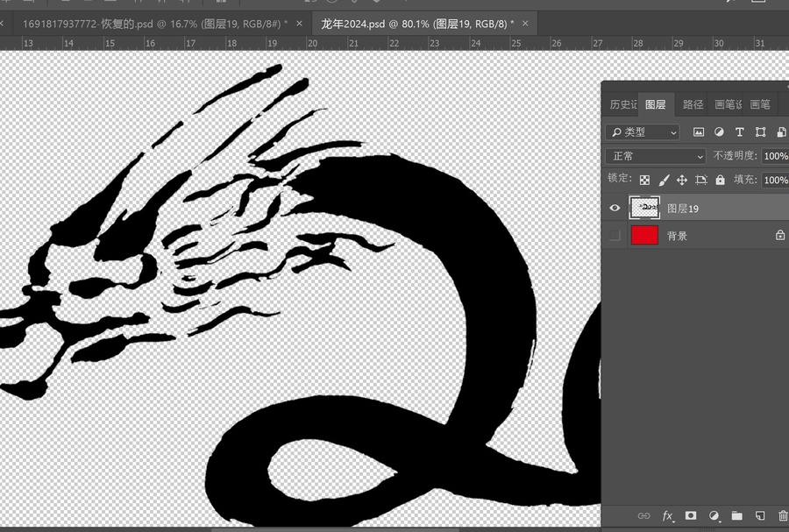This screenshot has width=789, height=532.
Task: Select the red 背景 layer thumbnail
Action: point(644,235)
